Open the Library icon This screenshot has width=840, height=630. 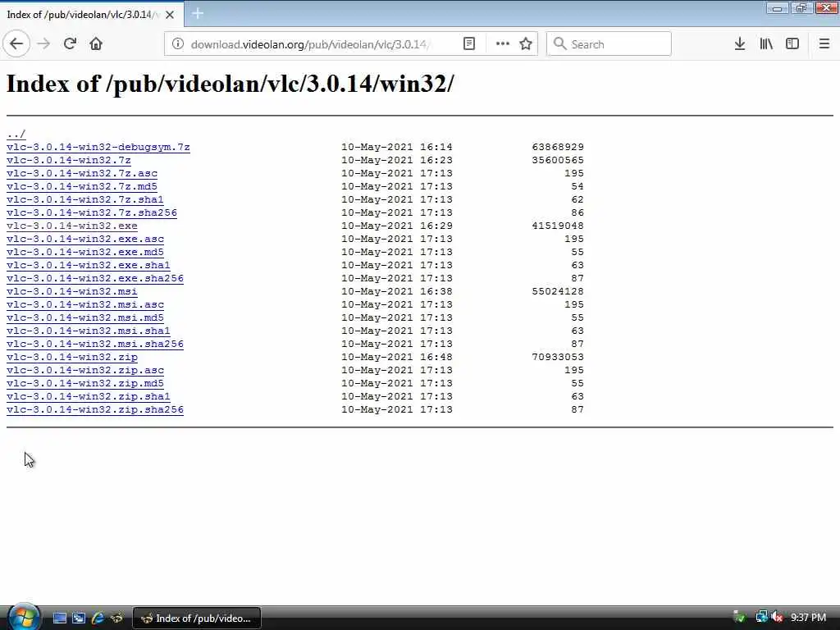pos(766,44)
